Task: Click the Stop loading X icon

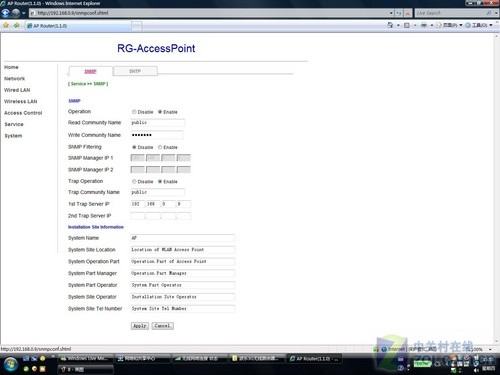Action: [x=408, y=13]
